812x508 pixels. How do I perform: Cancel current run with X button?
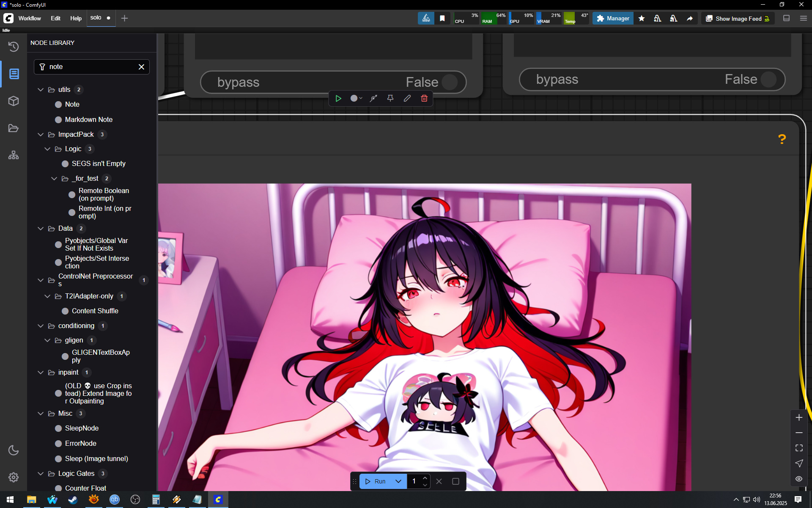(439, 481)
